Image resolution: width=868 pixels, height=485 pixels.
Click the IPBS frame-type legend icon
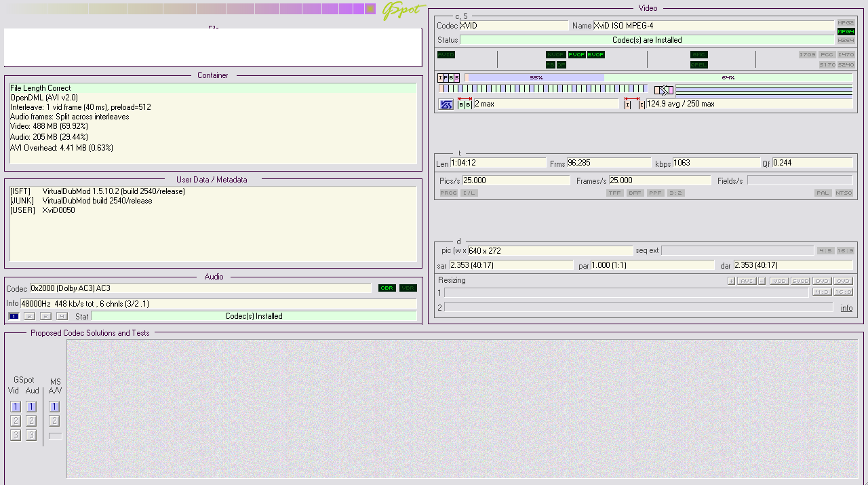(448, 78)
